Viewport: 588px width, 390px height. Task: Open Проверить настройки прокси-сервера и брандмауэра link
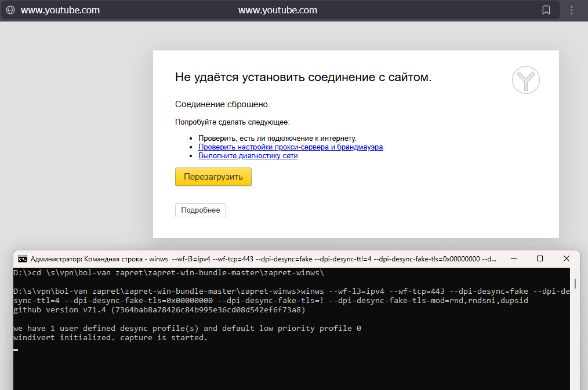click(291, 147)
